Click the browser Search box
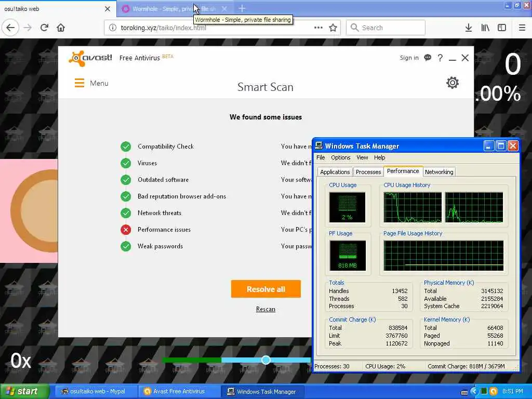This screenshot has width=532, height=399. pos(386,28)
